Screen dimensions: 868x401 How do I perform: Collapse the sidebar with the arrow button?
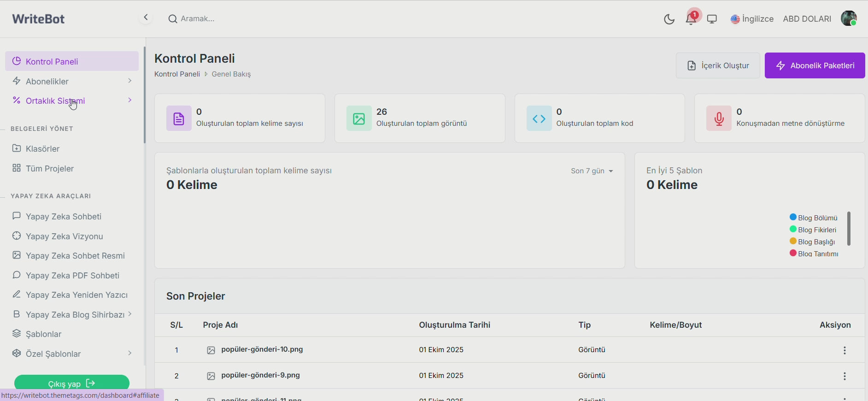click(x=146, y=18)
